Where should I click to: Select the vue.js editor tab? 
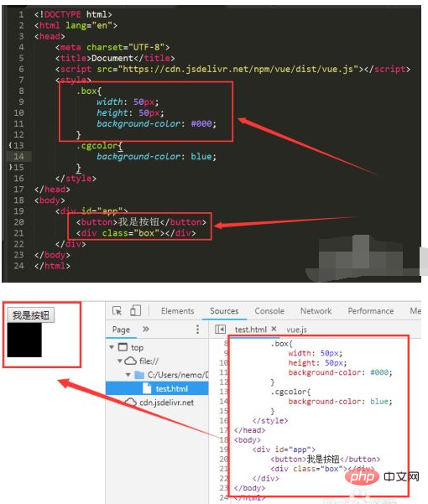point(296,330)
